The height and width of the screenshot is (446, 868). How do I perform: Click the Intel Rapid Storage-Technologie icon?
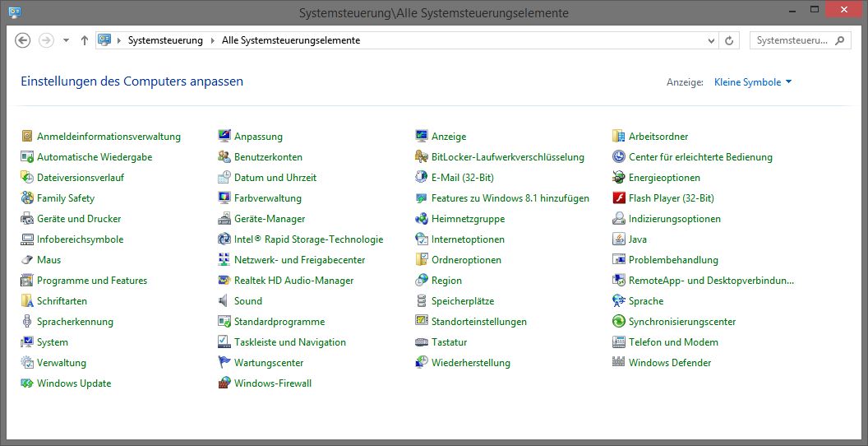pos(224,239)
